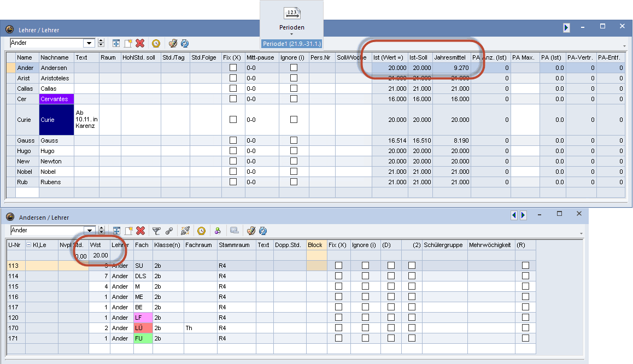
Task: Tick Fix (X) checkbox for lesson 113
Action: pyautogui.click(x=339, y=266)
